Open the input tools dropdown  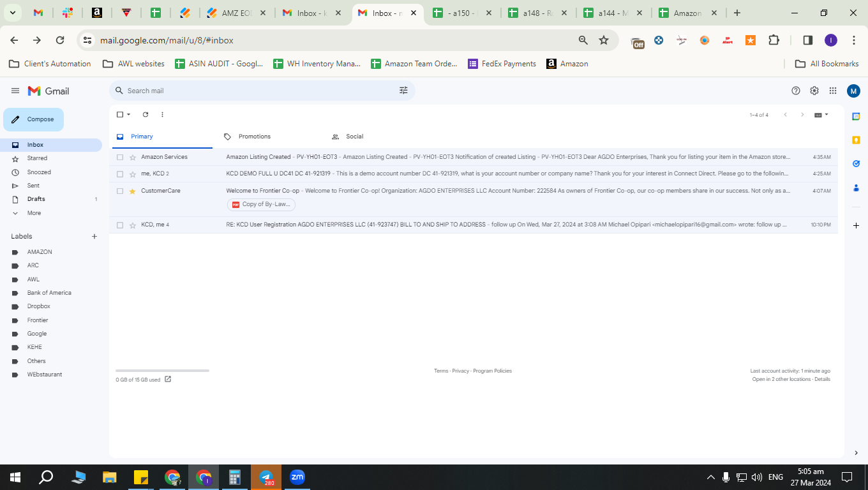(821, 115)
